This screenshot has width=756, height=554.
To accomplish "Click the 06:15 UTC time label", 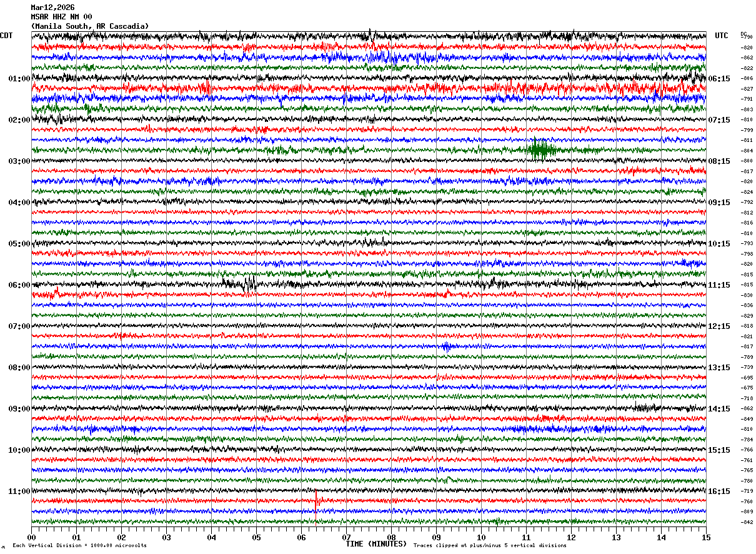I will pos(719,79).
